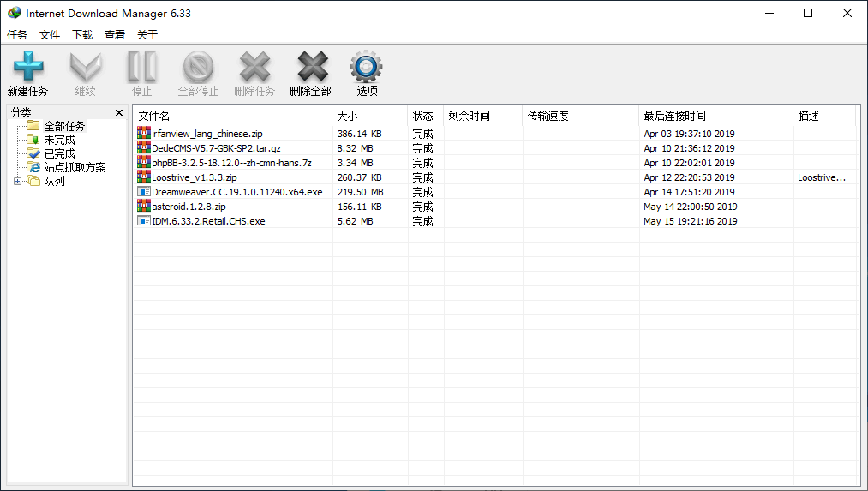Click the 全部任务 folder icon

click(33, 126)
